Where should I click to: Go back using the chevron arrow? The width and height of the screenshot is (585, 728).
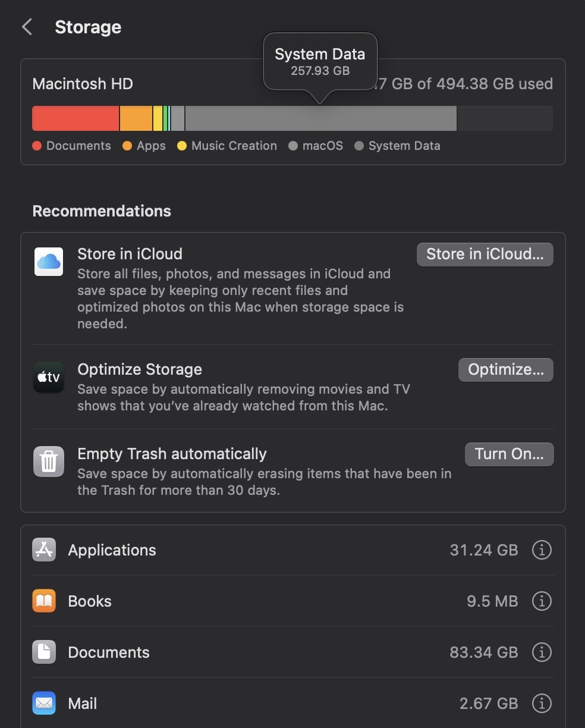27,27
